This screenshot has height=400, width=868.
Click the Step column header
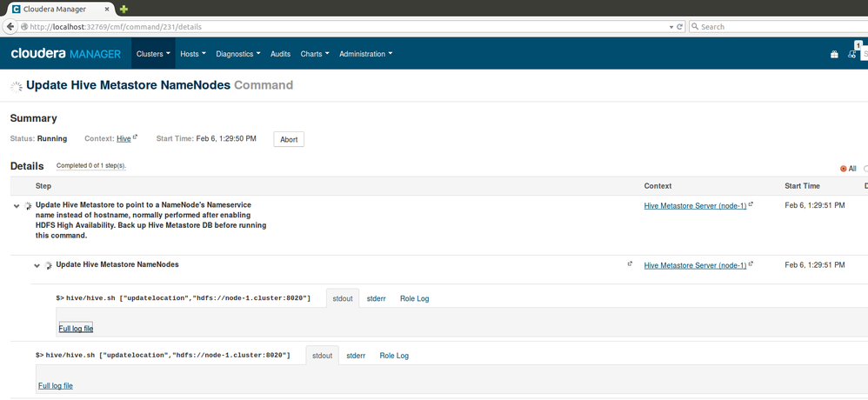[x=43, y=186]
